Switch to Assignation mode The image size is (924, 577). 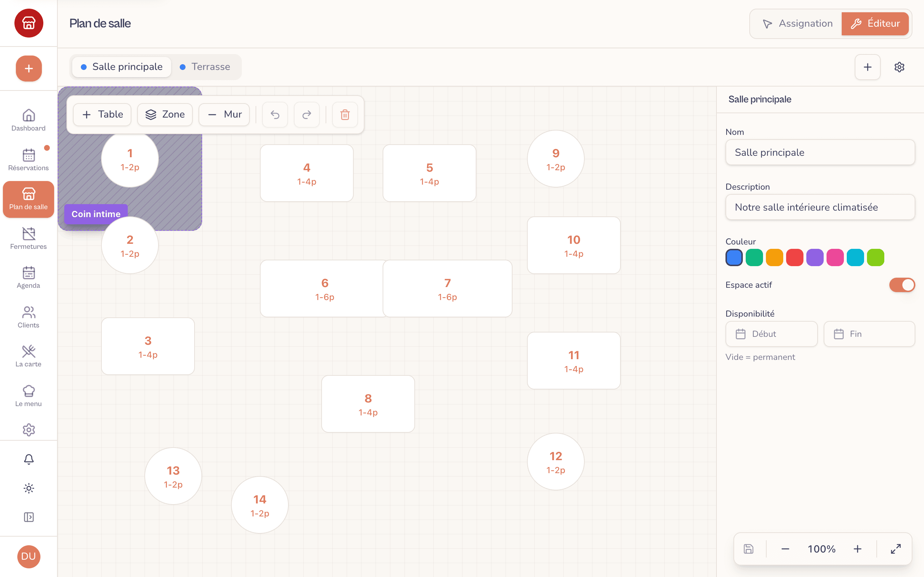797,23
